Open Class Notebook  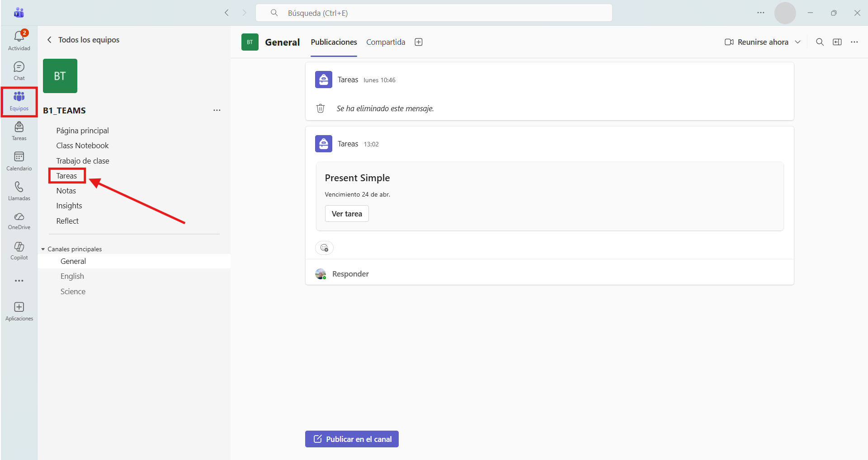tap(82, 146)
